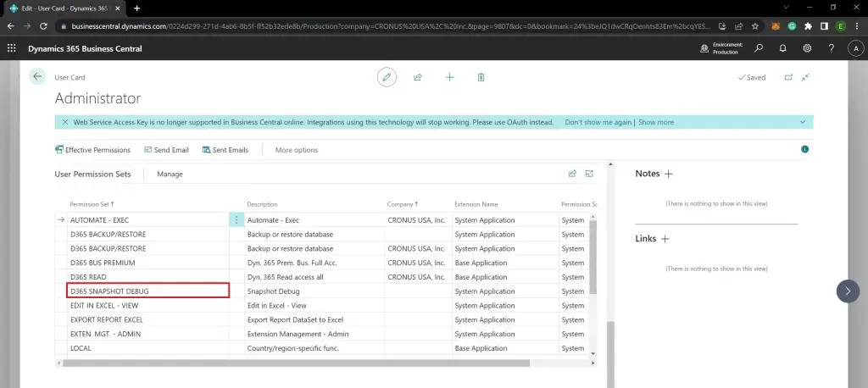Screen dimensions: 868x388
Task: Select the D365 SNAPSHOT DEBUG permission set cell
Action: tap(147, 291)
